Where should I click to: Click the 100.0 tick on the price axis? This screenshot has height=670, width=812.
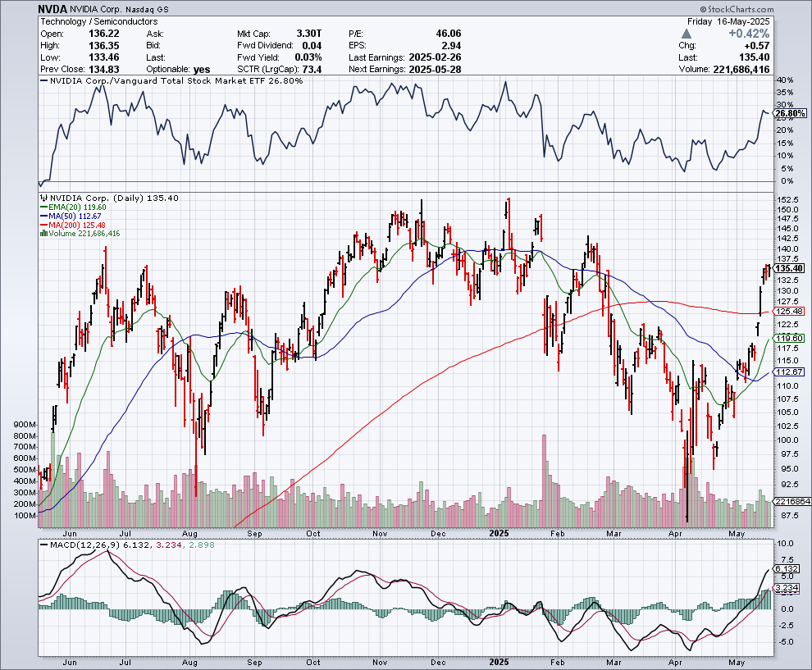tap(787, 440)
